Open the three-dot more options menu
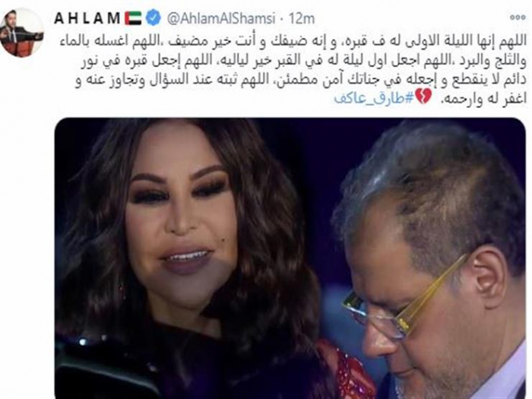 [518, 17]
